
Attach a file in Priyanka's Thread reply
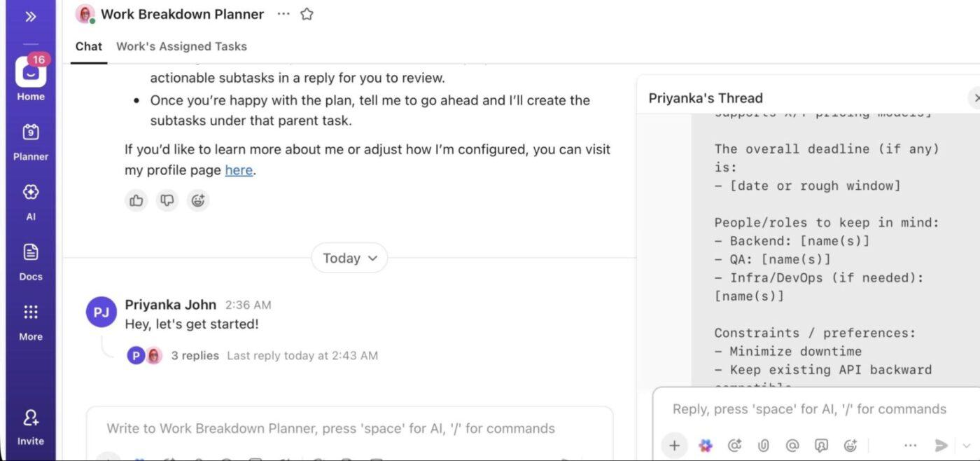(763, 445)
